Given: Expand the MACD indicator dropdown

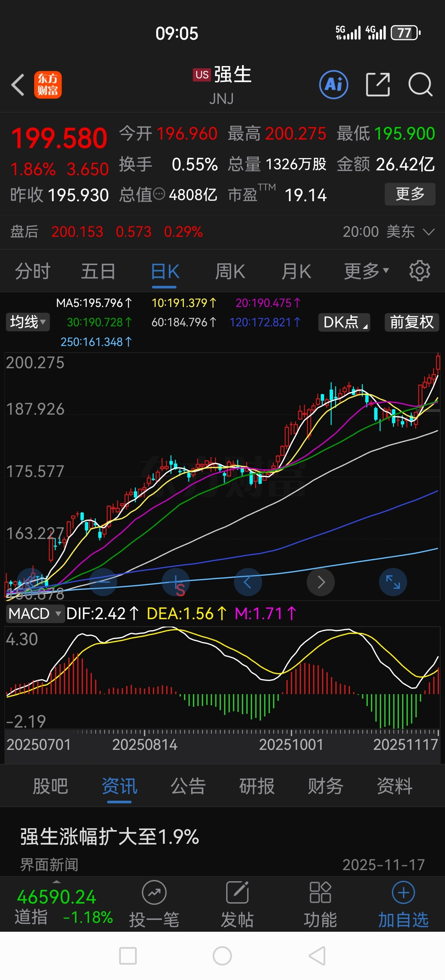Looking at the screenshot, I should 35,614.
